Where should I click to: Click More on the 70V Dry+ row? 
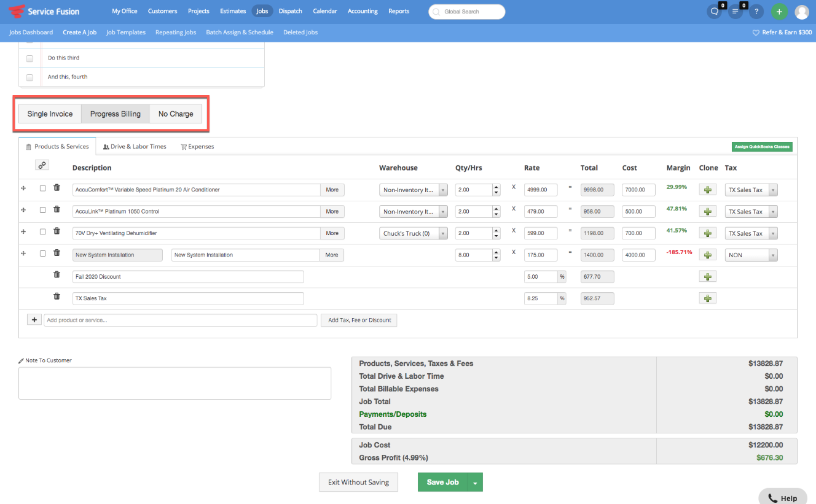332,233
